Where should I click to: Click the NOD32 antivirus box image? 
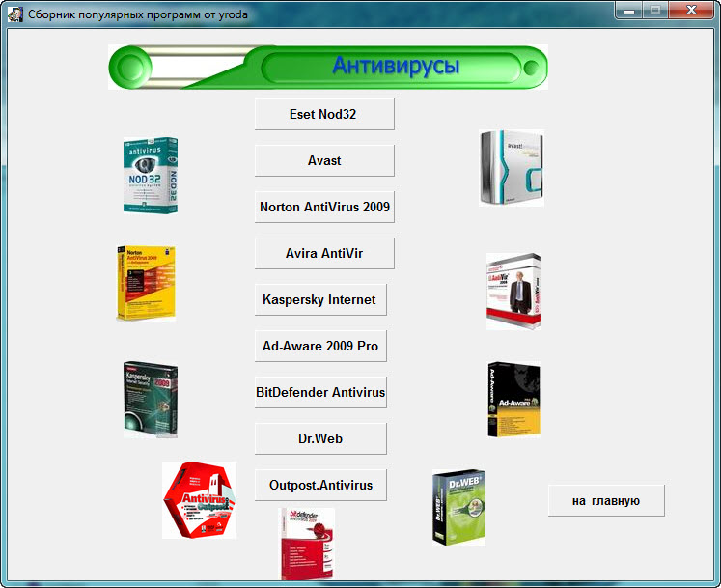(x=151, y=176)
